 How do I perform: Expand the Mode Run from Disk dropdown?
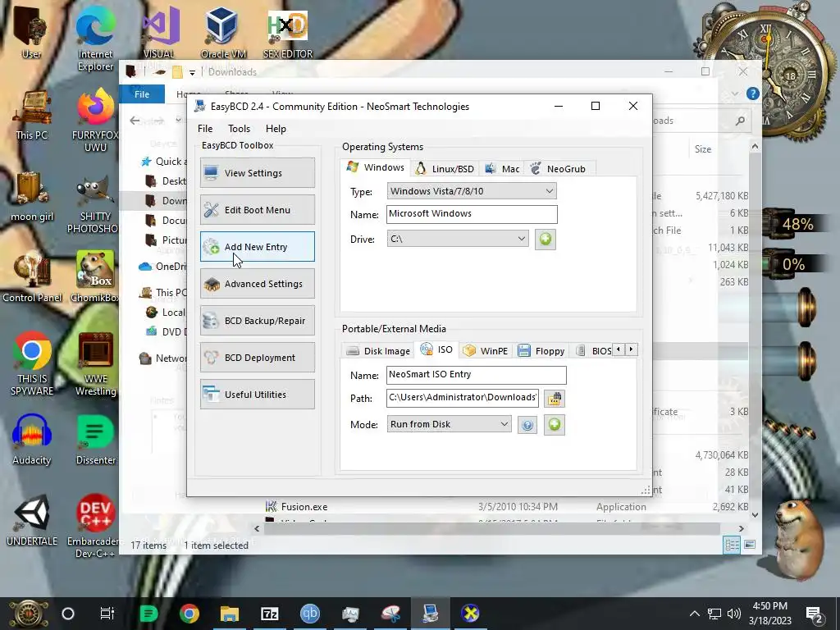(x=449, y=424)
